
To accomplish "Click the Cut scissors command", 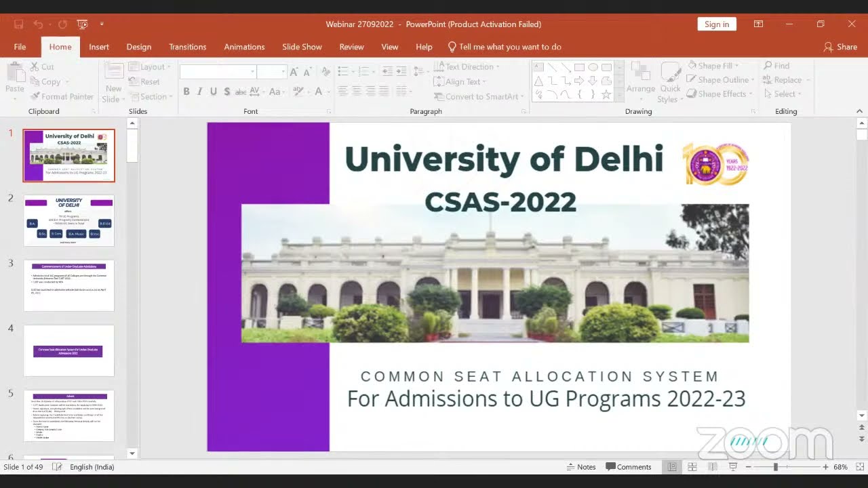I will (x=42, y=66).
